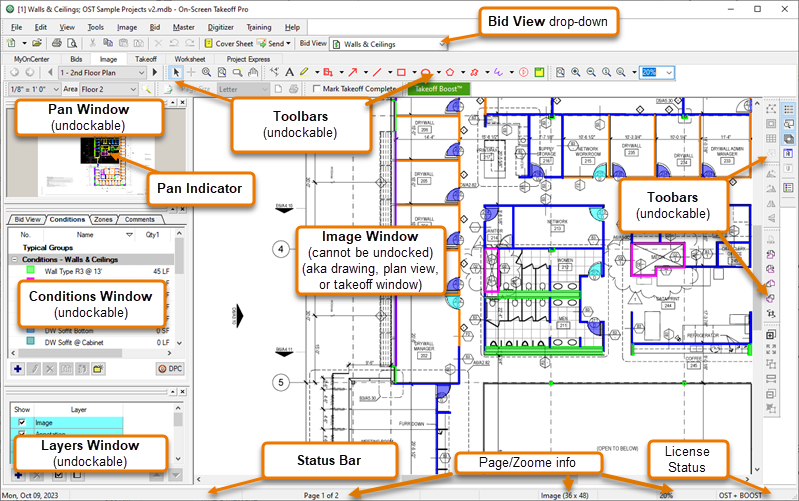The width and height of the screenshot is (799, 501).
Task: Switch to the Project Express tab
Action: pyautogui.click(x=248, y=59)
